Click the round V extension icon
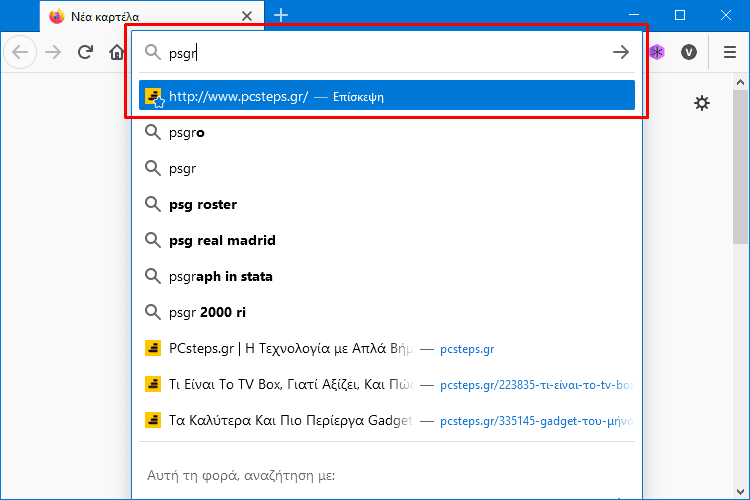750x500 pixels. pyautogui.click(x=689, y=52)
